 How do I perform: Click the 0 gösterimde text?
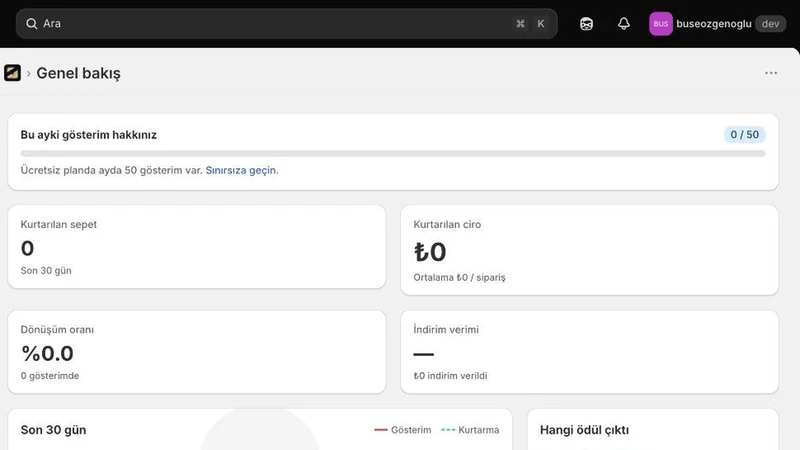click(x=50, y=376)
